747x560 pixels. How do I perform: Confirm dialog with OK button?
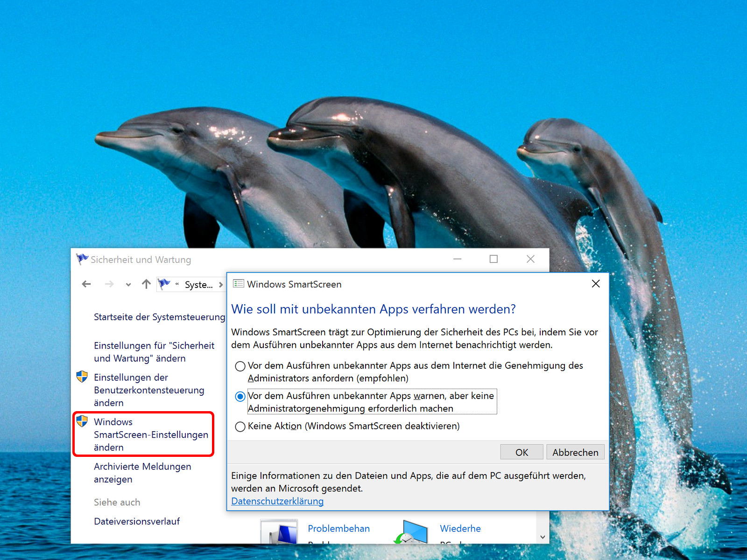(x=521, y=452)
